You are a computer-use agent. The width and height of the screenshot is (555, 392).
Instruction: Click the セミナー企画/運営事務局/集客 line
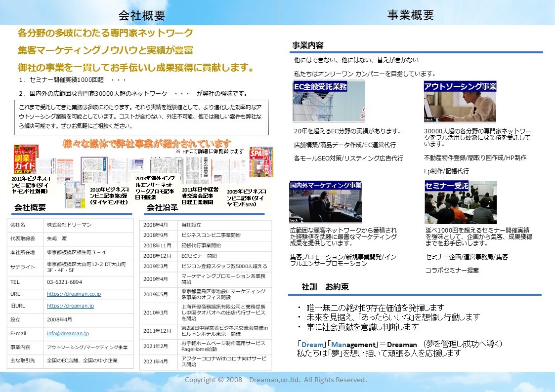tap(467, 257)
